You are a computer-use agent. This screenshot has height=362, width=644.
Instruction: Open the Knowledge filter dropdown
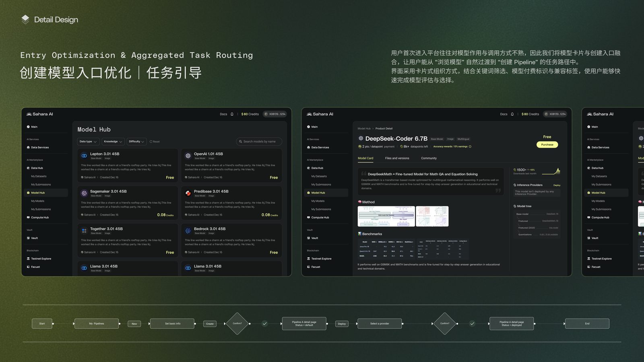click(x=113, y=142)
